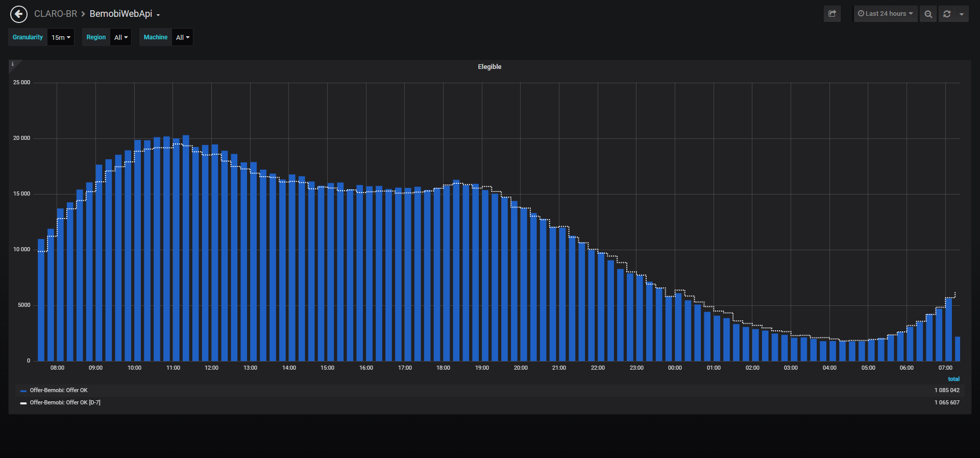Open the share dashboard icon

pos(832,14)
